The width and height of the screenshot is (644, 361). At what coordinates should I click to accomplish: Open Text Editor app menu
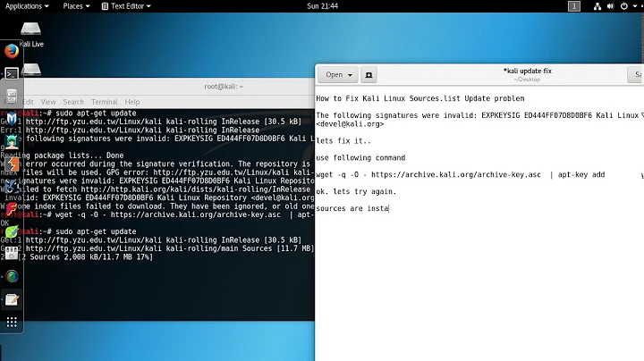coord(126,6)
